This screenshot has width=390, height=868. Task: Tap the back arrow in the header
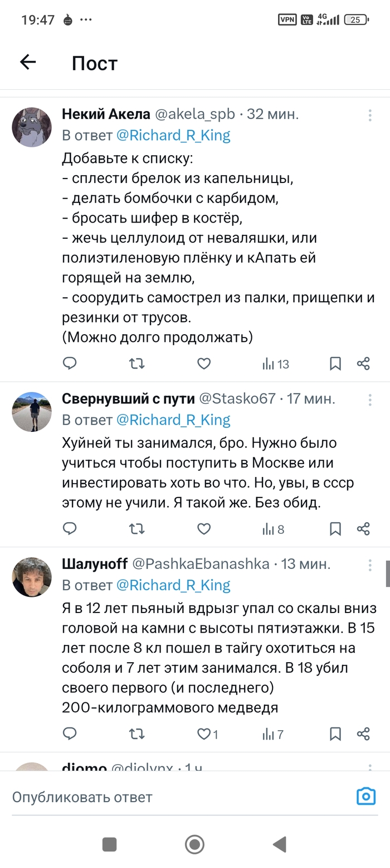(28, 62)
